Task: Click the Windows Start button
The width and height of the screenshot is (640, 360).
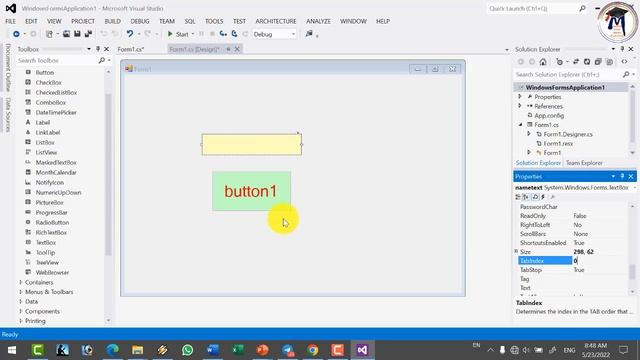Action: [12, 350]
